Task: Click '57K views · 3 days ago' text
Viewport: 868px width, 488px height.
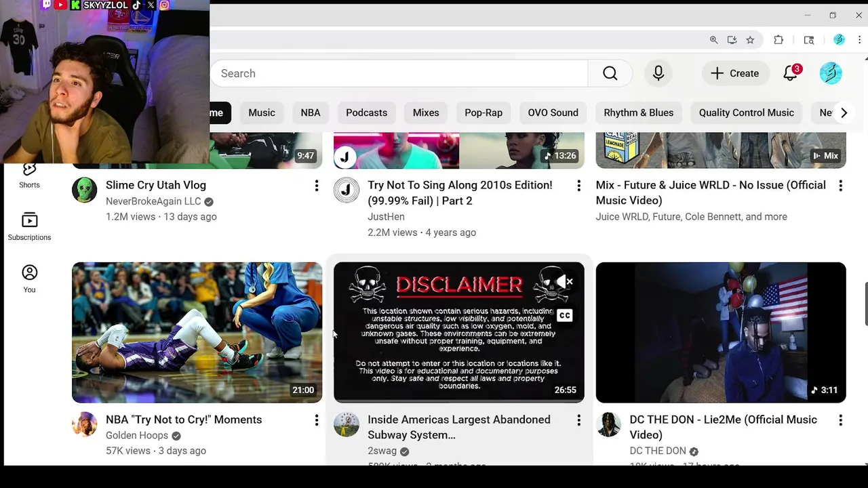Action: pyautogui.click(x=156, y=451)
